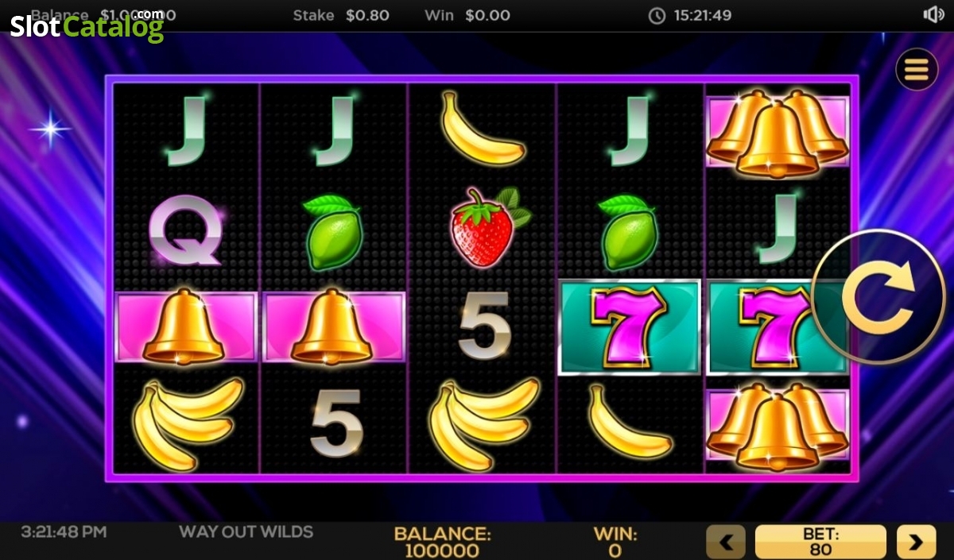Screen dimensions: 954x560
Task: Click the strawberry symbol
Action: click(x=488, y=228)
